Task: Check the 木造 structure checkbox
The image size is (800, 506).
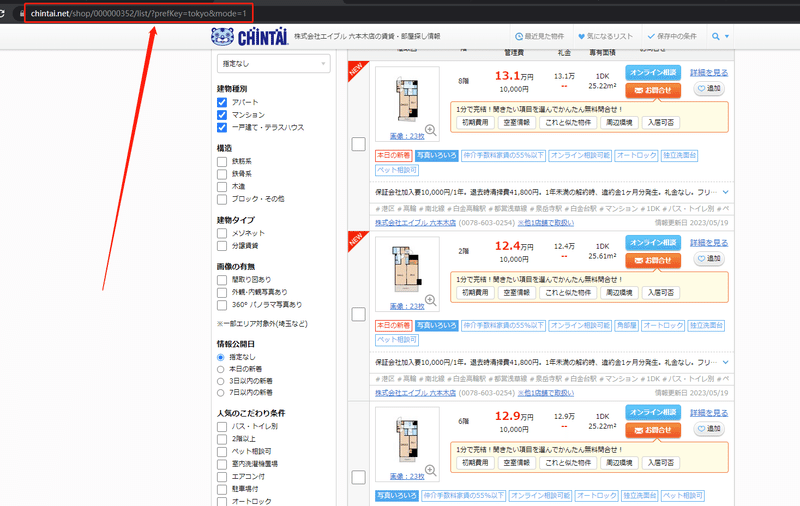Action: point(222,187)
